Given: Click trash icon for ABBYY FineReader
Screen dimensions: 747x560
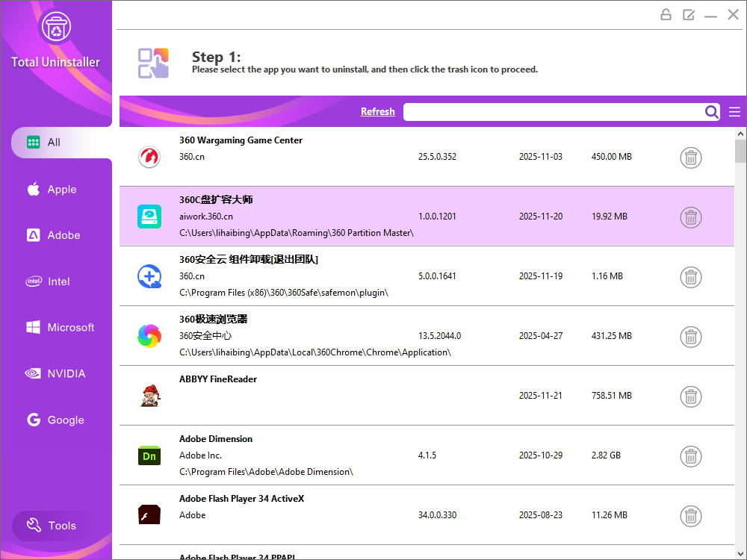Looking at the screenshot, I should click(691, 396).
